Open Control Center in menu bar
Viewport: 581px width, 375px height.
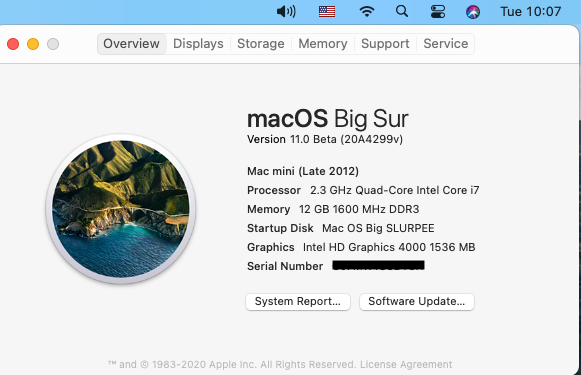click(x=438, y=11)
